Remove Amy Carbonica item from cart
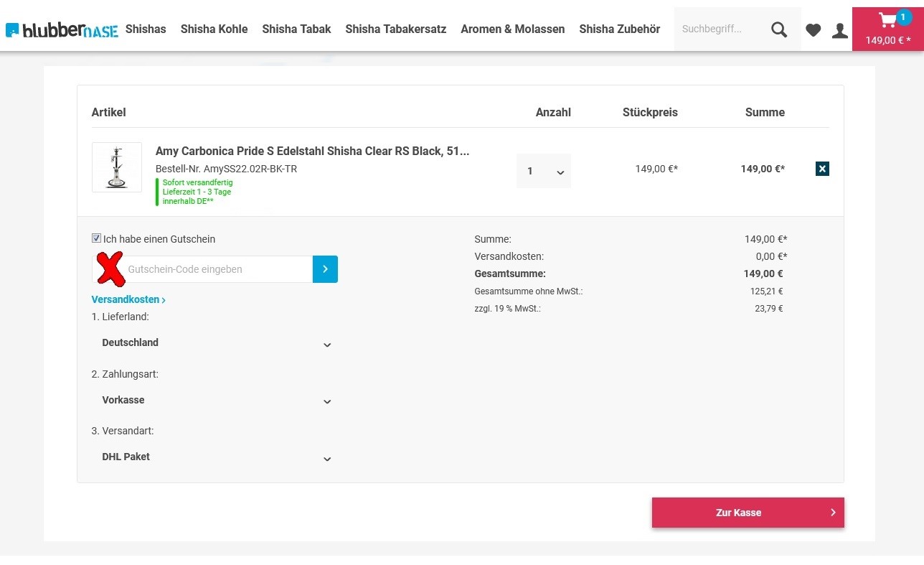The image size is (924, 565). pos(822,169)
